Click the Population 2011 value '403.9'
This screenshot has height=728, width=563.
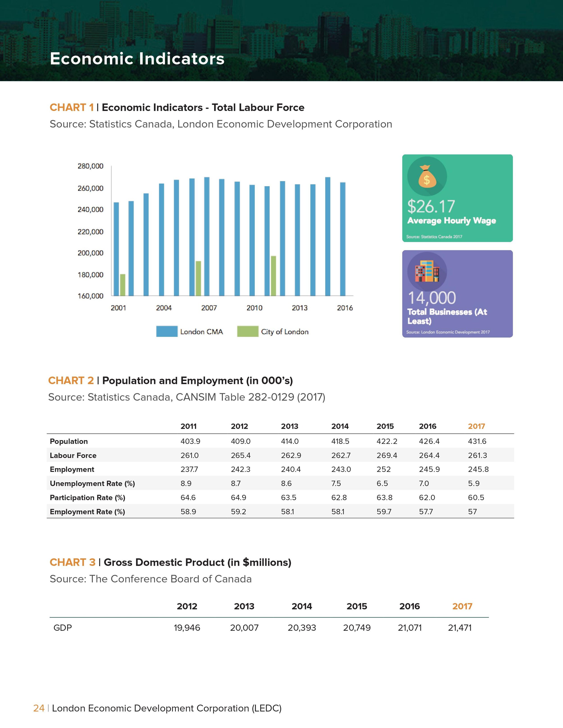[x=191, y=441]
